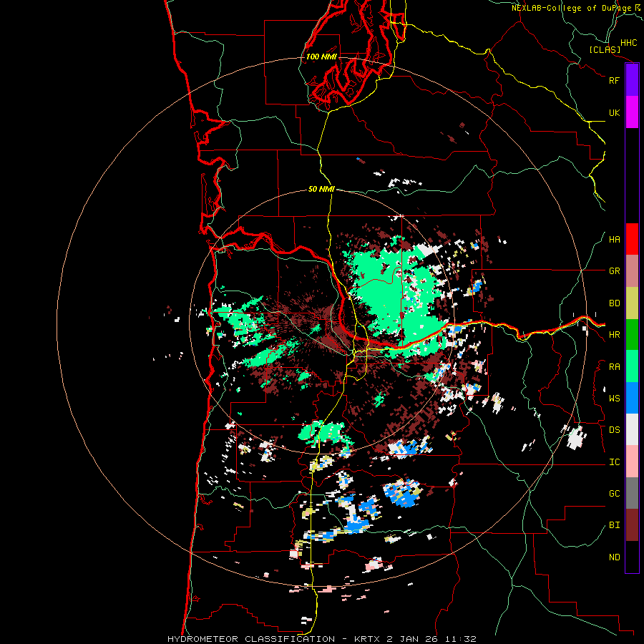Click the HA legend label

[x=614, y=240]
